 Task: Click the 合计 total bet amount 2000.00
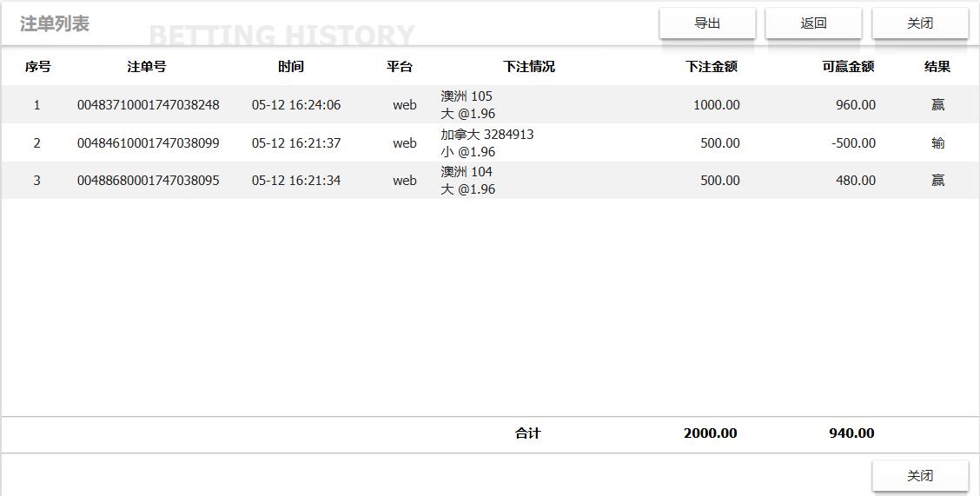(x=710, y=433)
